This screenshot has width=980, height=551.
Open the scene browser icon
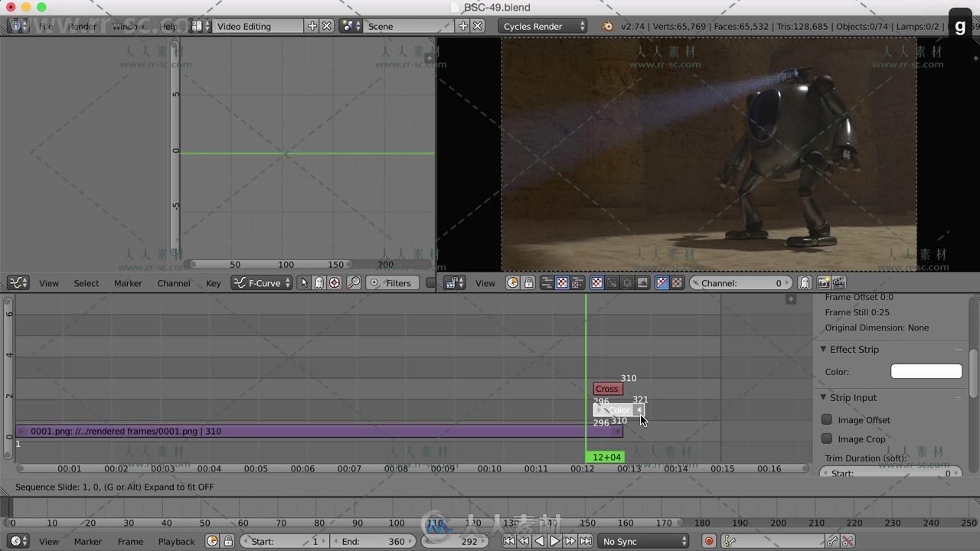[351, 26]
